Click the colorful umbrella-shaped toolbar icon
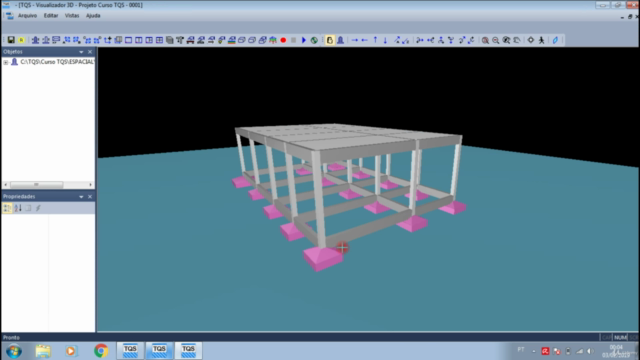Image resolution: width=640 pixels, height=360 pixels. (x=273, y=40)
